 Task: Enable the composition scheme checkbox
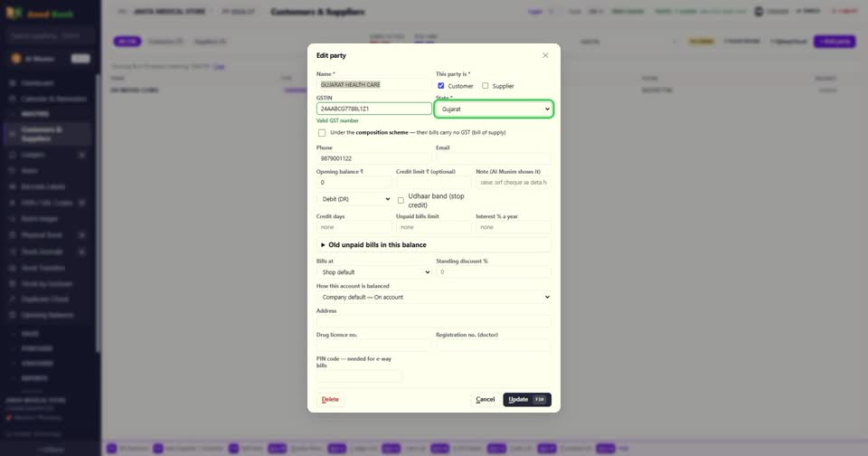[x=322, y=133]
